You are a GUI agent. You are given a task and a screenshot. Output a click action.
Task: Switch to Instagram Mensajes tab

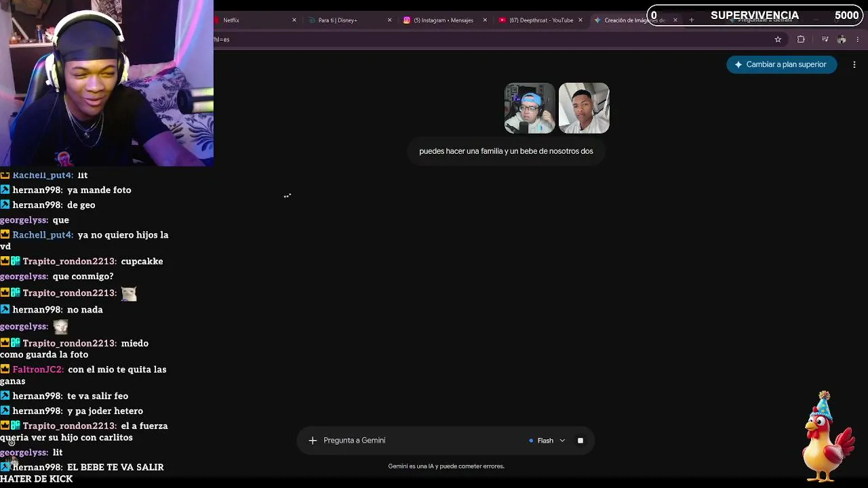click(x=443, y=20)
